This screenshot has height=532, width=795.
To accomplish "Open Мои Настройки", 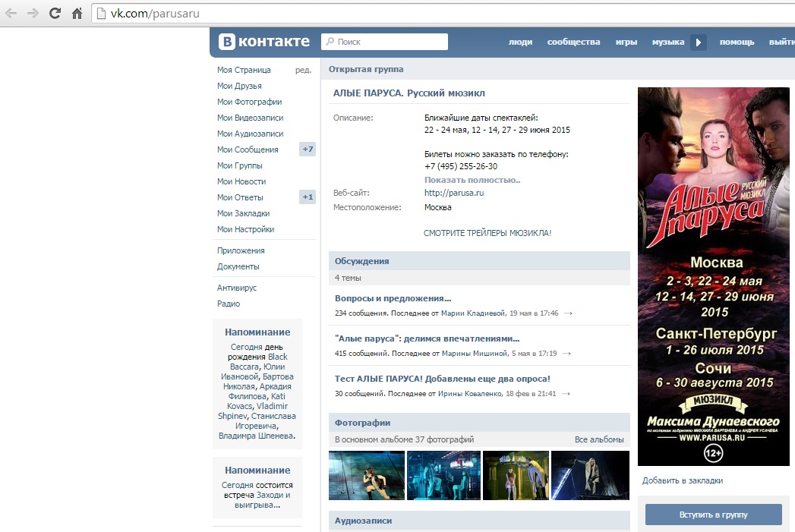I will click(x=245, y=229).
